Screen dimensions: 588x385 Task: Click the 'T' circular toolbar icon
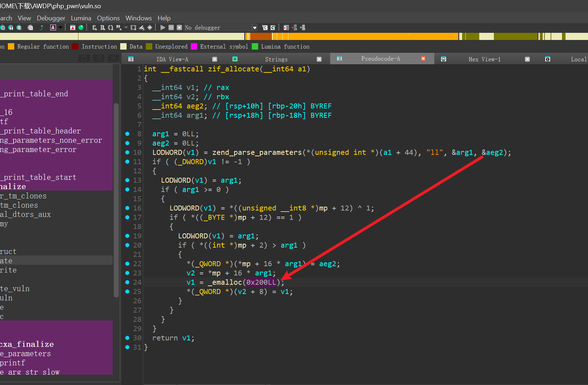tap(11, 27)
